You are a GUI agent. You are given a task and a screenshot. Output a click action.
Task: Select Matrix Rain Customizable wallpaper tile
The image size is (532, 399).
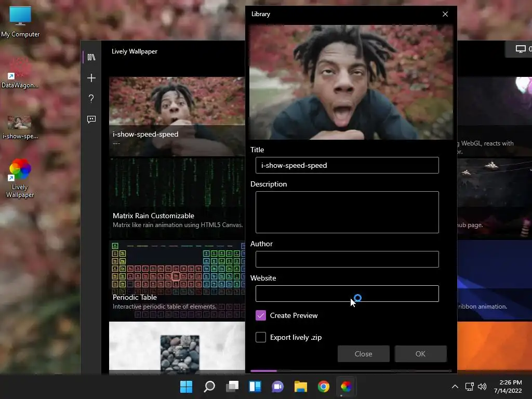point(177,198)
